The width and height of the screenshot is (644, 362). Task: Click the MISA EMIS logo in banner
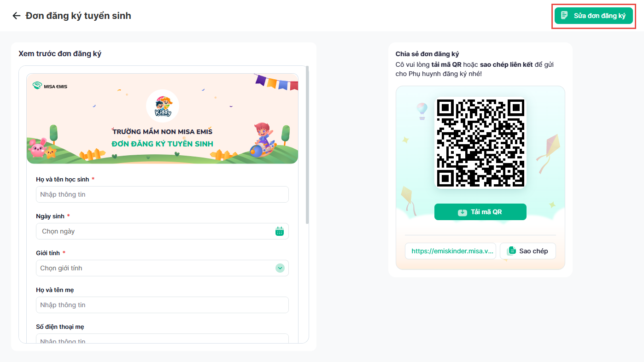tap(50, 86)
